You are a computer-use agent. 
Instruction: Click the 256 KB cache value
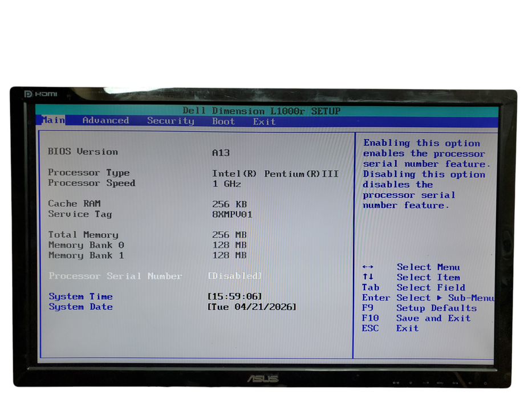229,204
